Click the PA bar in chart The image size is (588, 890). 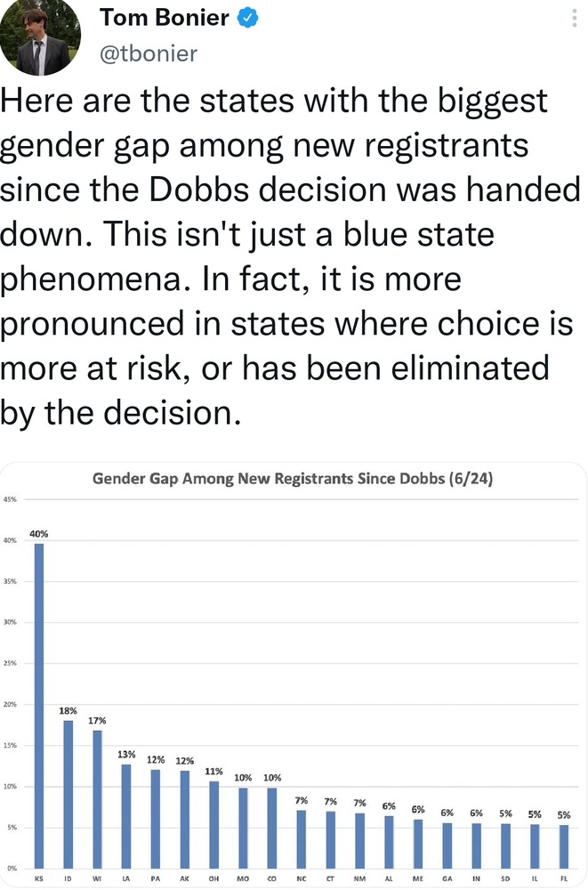click(156, 819)
